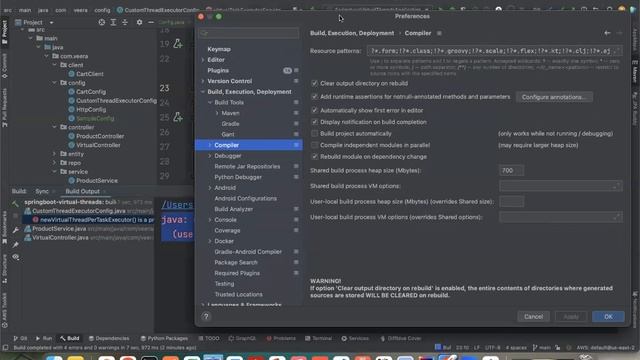640x360 pixels.
Task: Open the Project tool window side tab
Action: pos(4,32)
